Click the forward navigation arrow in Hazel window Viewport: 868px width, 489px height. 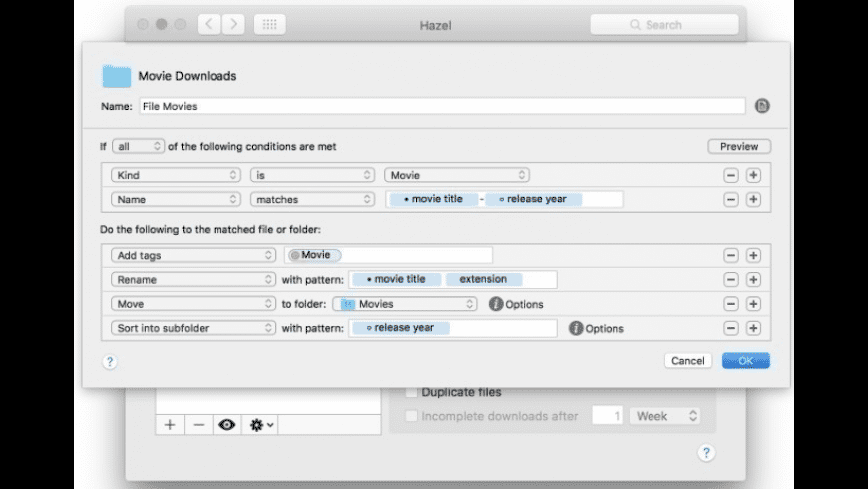coord(233,24)
